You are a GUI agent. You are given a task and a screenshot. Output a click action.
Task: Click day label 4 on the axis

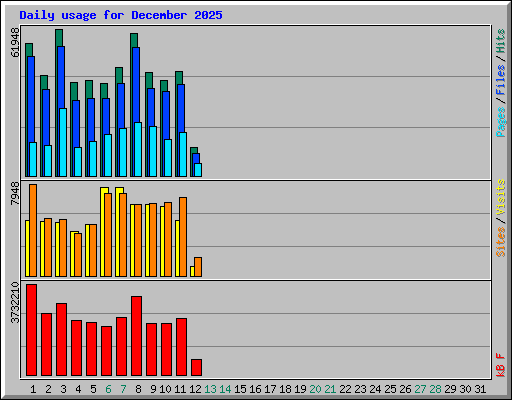pyautogui.click(x=78, y=389)
